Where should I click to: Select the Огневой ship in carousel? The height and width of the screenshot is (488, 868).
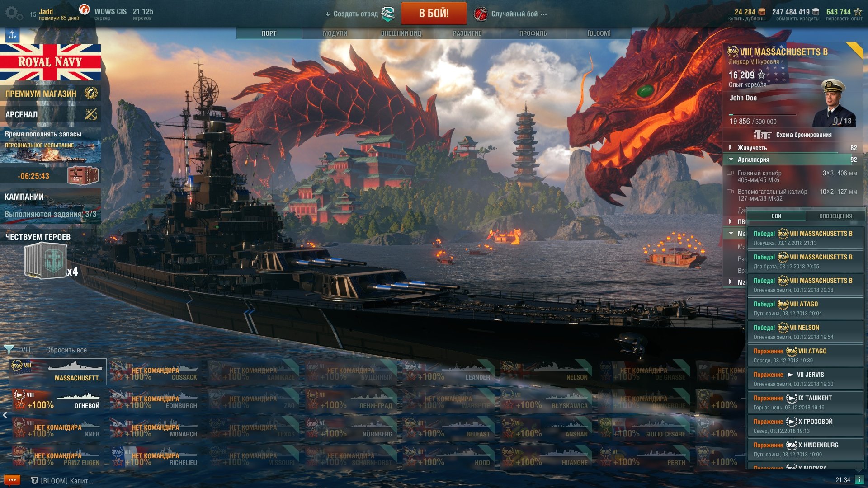(58, 400)
